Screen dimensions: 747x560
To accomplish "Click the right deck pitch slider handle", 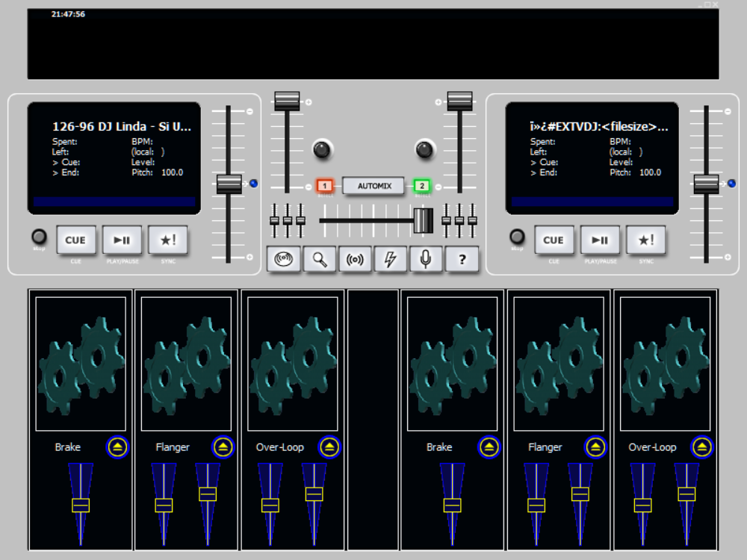I will coord(707,184).
